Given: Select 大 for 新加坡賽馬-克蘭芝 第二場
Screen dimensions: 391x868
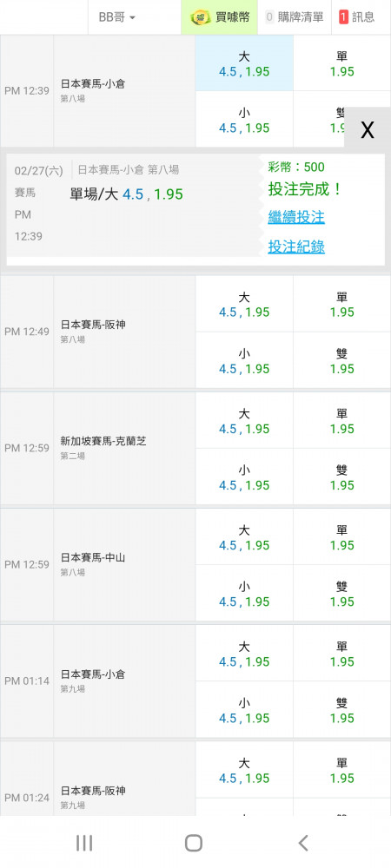Looking at the screenshot, I should tap(244, 421).
